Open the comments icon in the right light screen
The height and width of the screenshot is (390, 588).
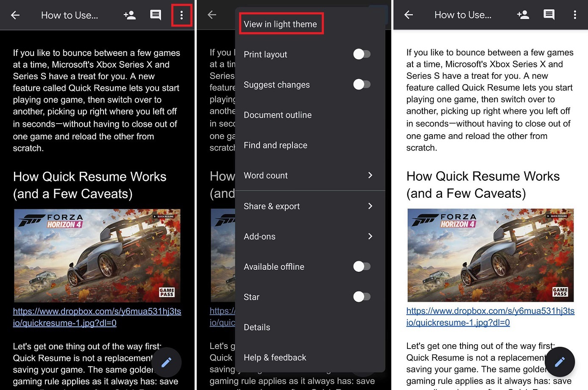(x=549, y=15)
